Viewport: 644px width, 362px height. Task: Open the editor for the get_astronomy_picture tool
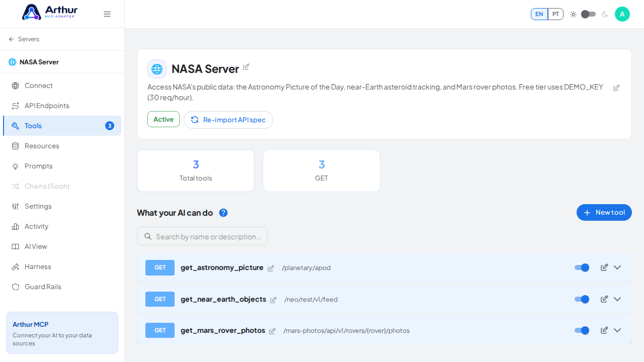(x=604, y=267)
